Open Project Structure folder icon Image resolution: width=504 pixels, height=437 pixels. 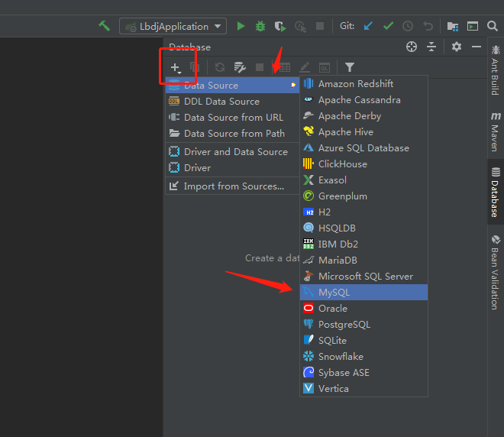(x=453, y=27)
